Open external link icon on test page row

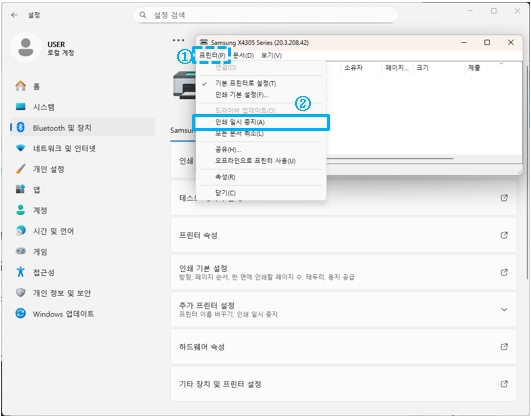point(504,198)
